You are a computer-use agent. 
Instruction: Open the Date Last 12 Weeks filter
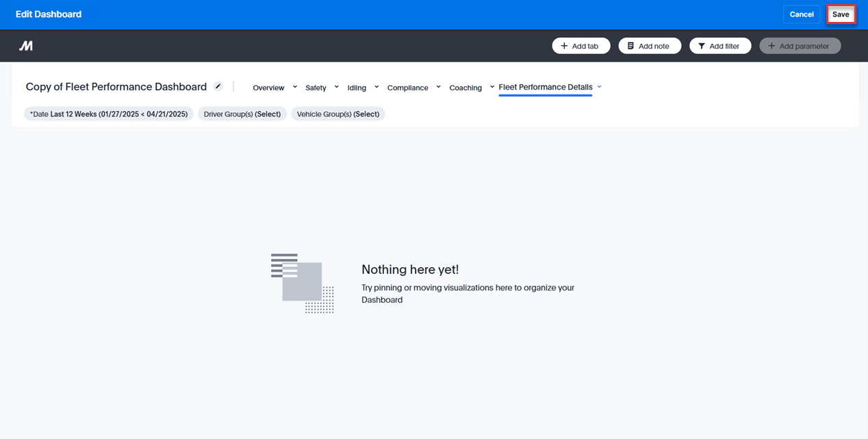click(x=109, y=114)
